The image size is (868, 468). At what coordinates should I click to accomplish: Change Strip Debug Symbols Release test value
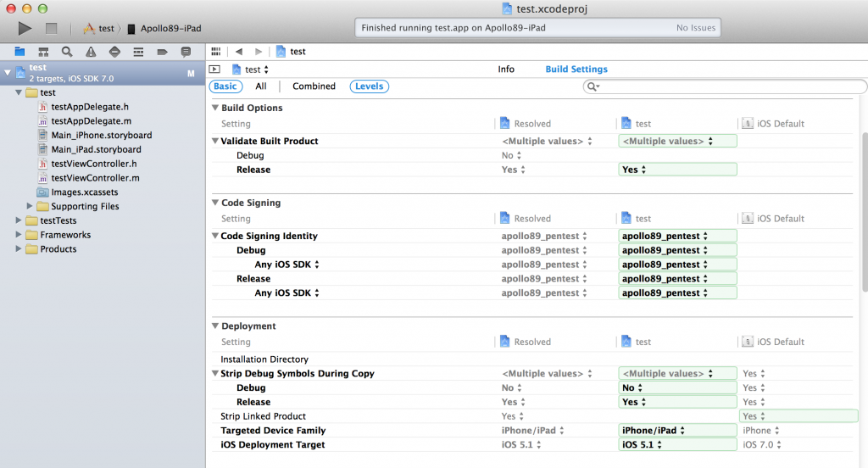677,402
